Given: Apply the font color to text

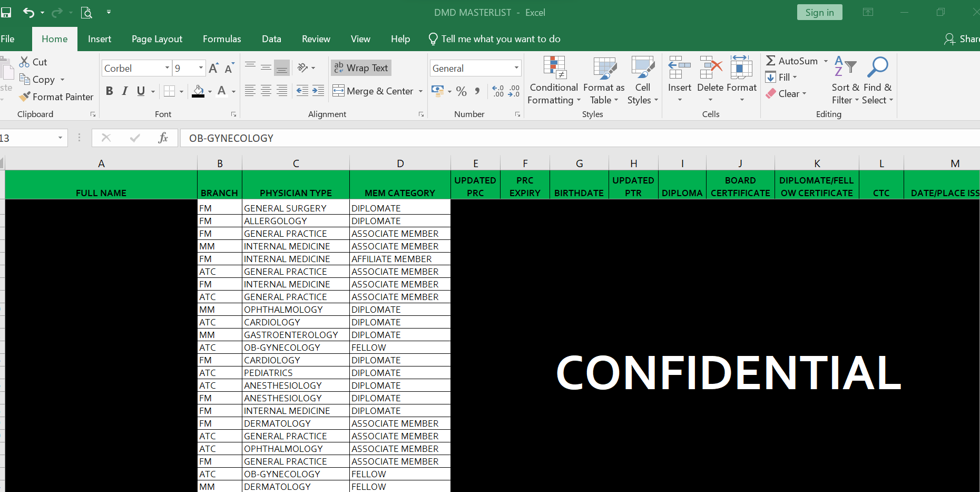Looking at the screenshot, I should [x=222, y=91].
